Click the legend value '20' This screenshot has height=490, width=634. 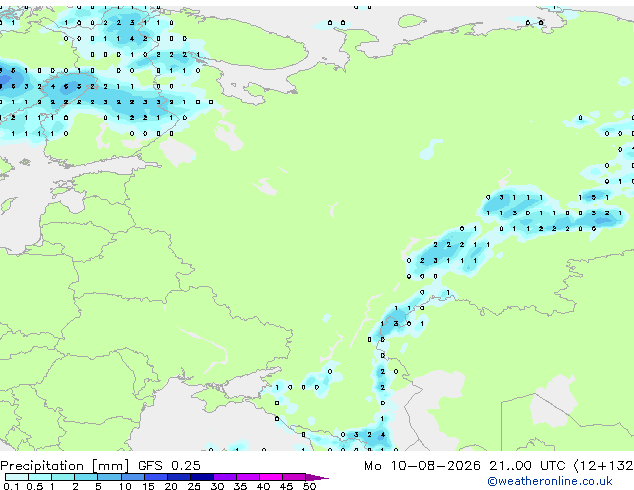(171, 486)
